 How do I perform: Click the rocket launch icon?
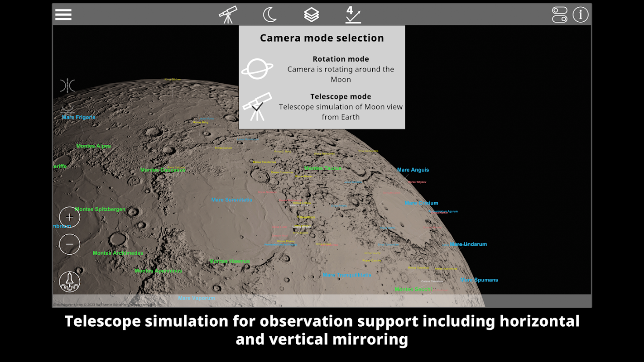70,281
